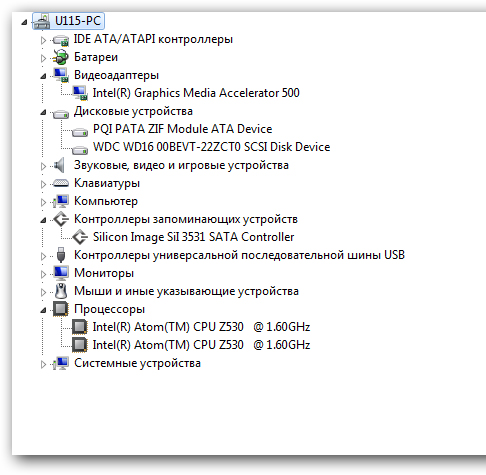Image resolution: width=486 pixels, height=475 pixels.
Task: Click the Видеоадаптеры display adapter icon
Action: coord(61,75)
